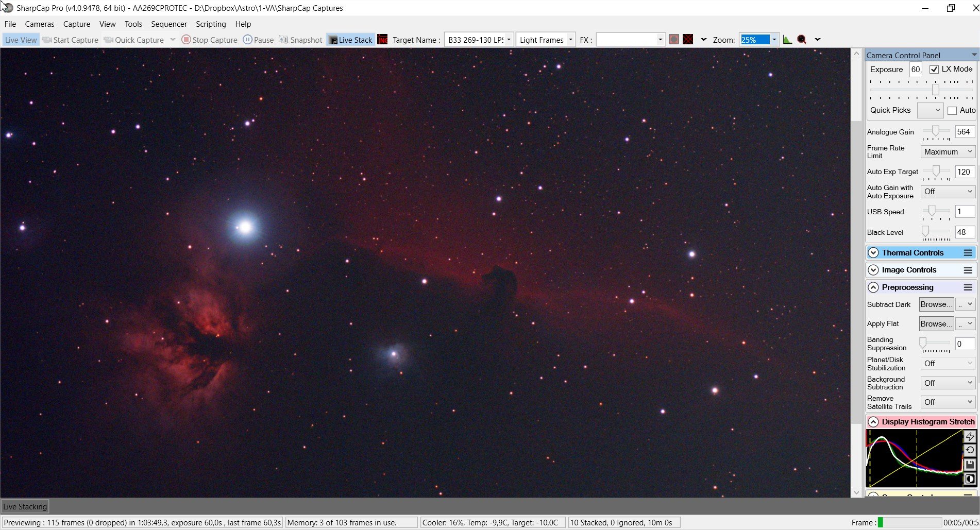This screenshot has height=530, width=980.
Task: Click the red ING icon beside Live Stack
Action: (x=382, y=40)
